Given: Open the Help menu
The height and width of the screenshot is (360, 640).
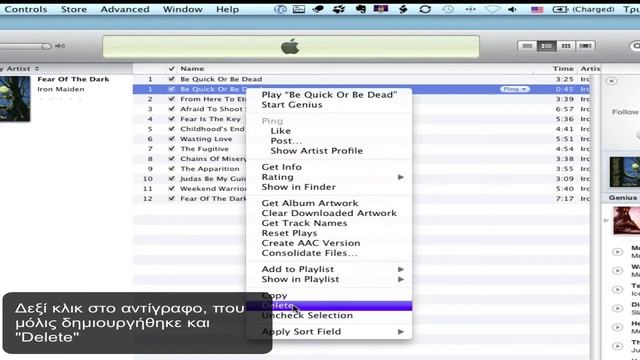Looking at the screenshot, I should coord(227,9).
